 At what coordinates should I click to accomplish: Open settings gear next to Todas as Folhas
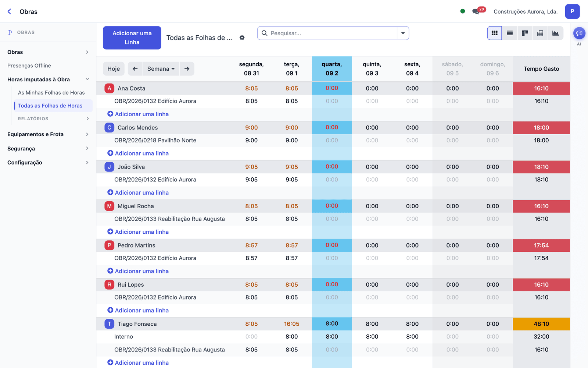[242, 38]
